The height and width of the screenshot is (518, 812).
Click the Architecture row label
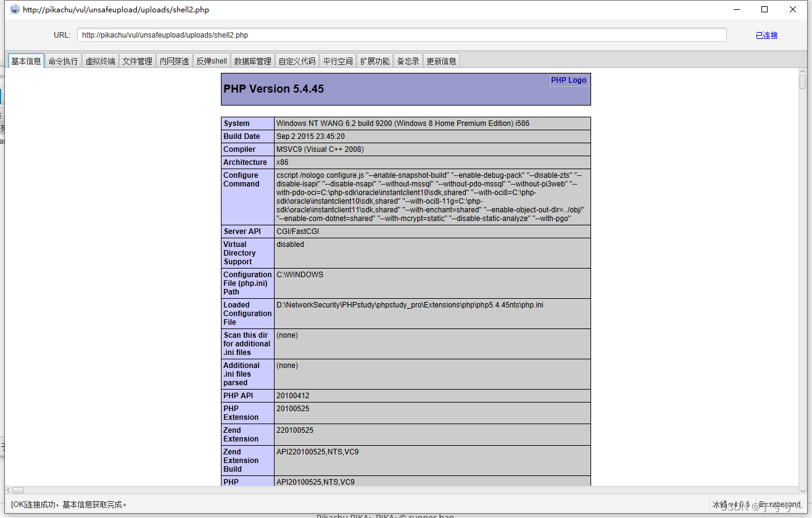(x=245, y=162)
